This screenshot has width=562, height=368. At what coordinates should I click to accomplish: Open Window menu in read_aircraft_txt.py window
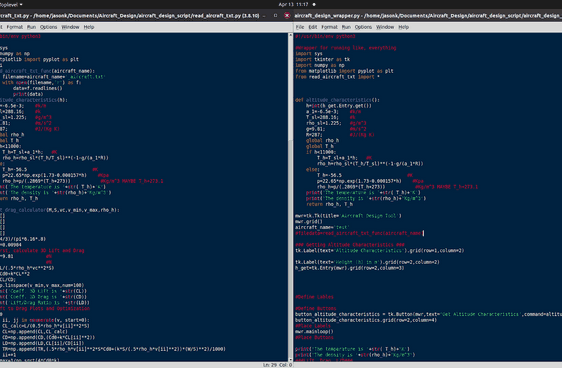coord(70,27)
